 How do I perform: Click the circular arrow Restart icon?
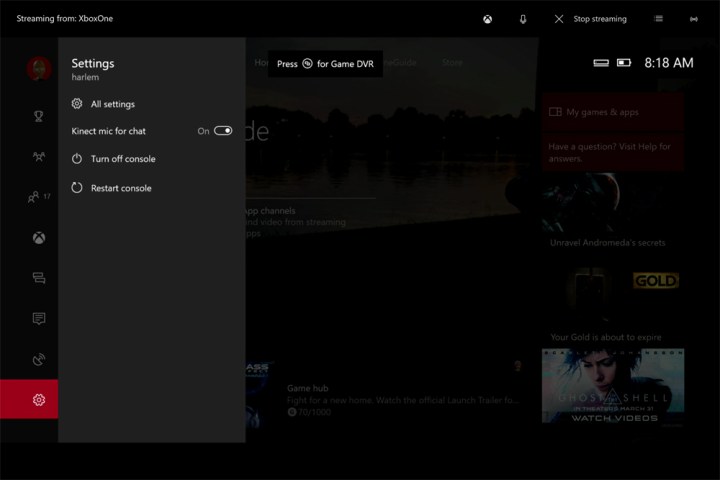click(77, 187)
